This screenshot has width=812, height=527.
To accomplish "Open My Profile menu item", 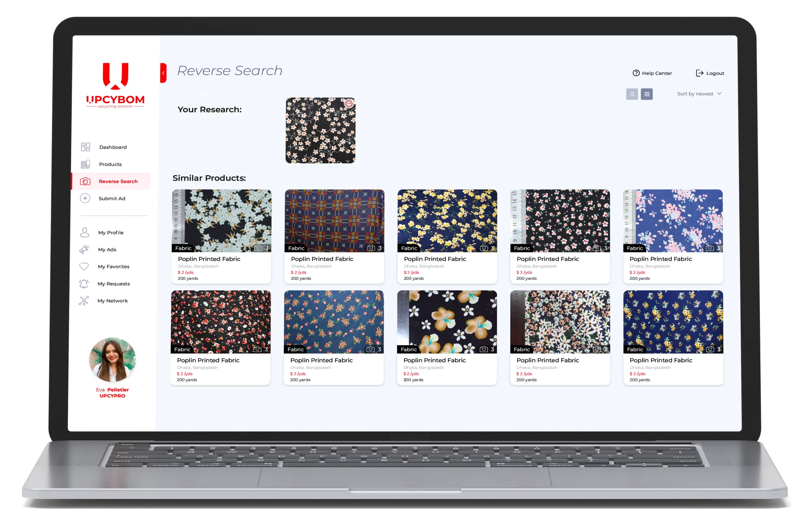I will tap(111, 233).
